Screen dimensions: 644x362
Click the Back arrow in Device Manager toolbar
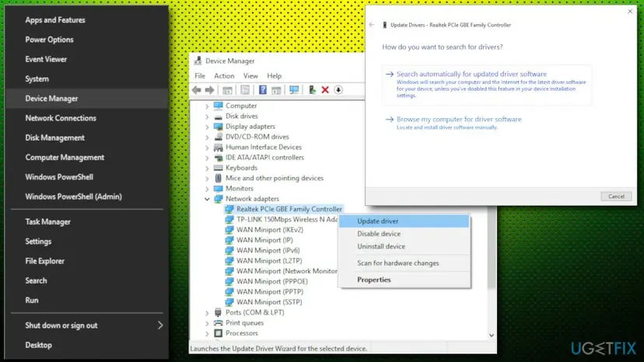click(x=197, y=90)
